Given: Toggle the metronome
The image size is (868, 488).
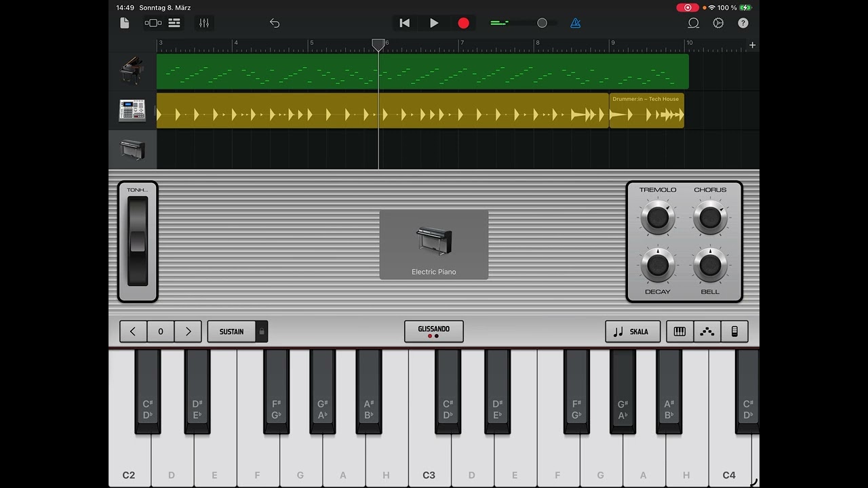Looking at the screenshot, I should click(x=576, y=23).
